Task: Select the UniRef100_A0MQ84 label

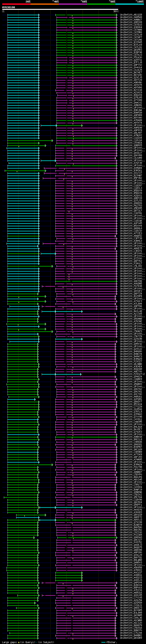Action: [x=131, y=168]
